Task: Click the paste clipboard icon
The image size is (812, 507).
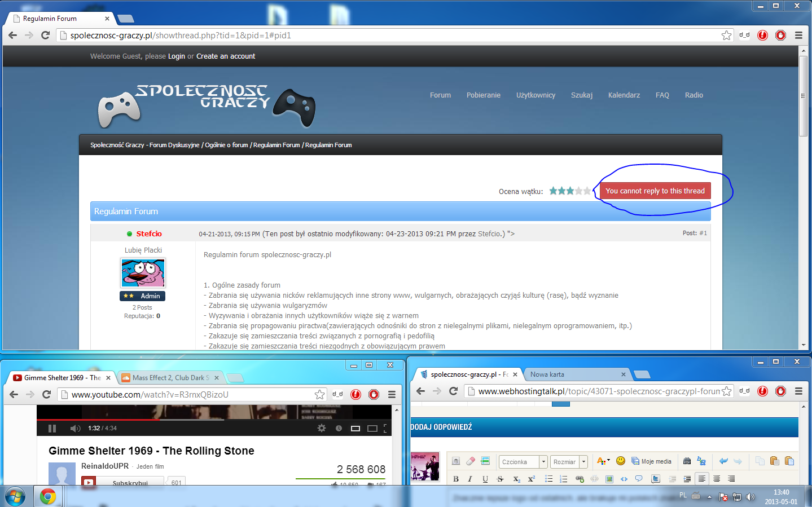Action: [x=774, y=461]
